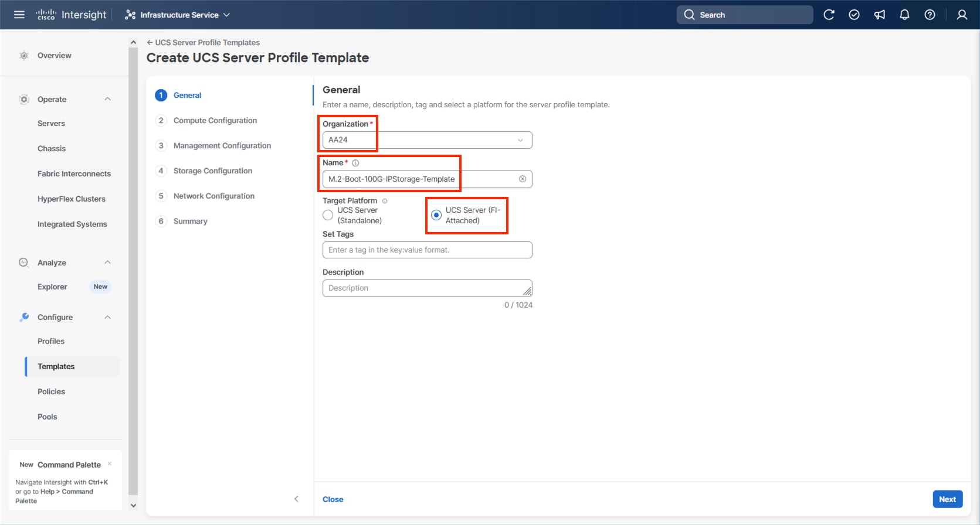The width and height of the screenshot is (980, 525).
Task: Click the Cisco Intersight logo
Action: [x=72, y=15]
